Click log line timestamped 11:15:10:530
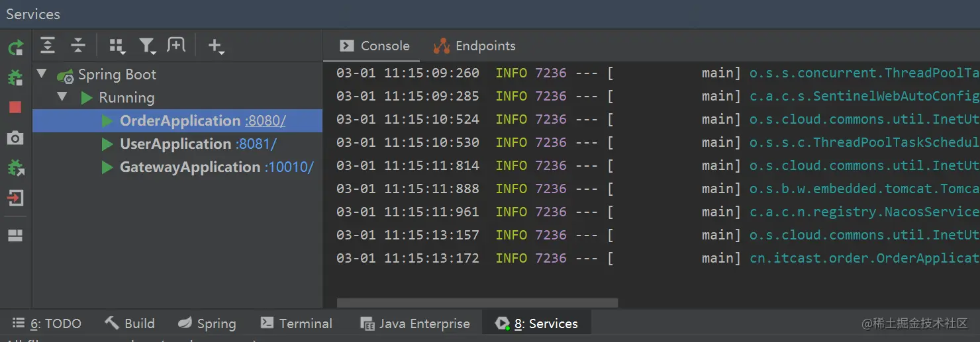 [658, 142]
